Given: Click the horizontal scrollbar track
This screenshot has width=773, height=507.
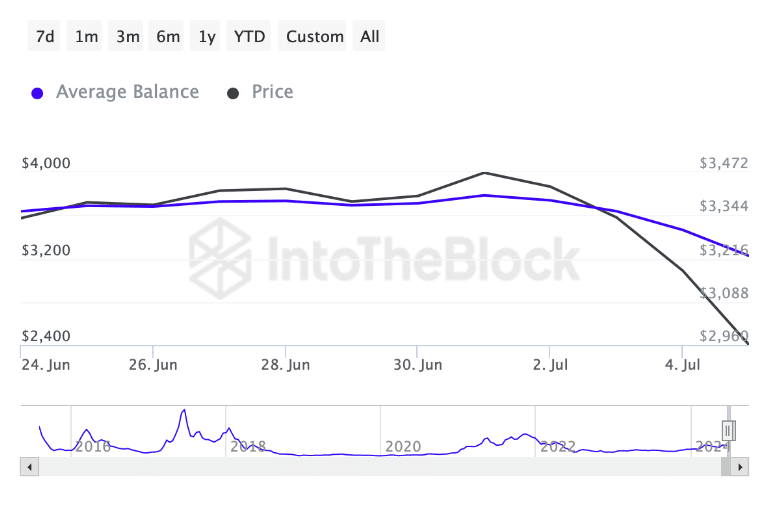Looking at the screenshot, I should click(380, 467).
